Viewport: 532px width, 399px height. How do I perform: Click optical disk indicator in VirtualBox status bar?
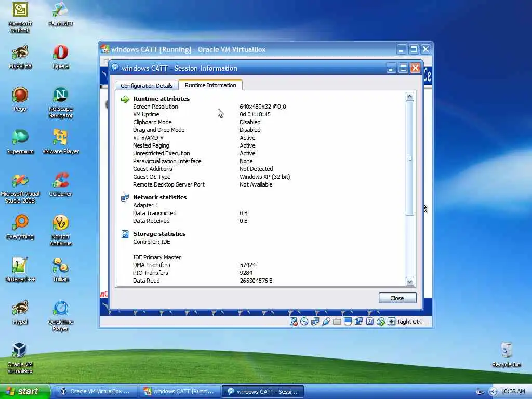304,321
